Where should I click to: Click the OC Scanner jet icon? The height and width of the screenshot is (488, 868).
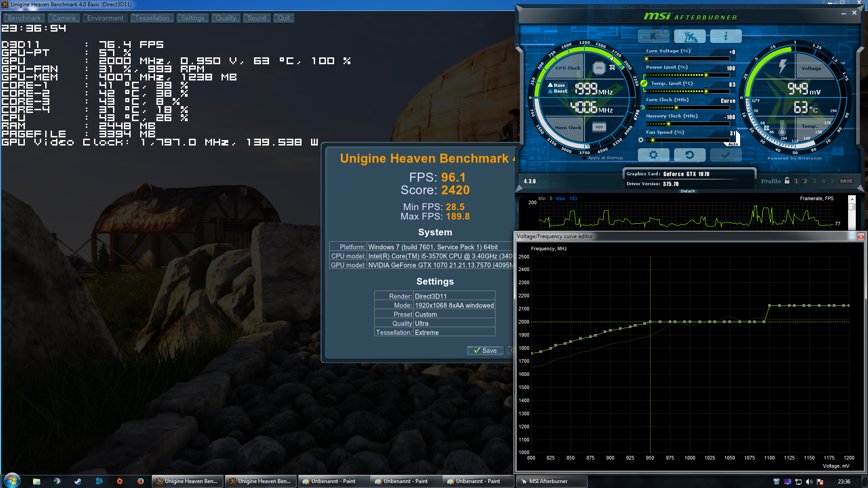pos(689,36)
